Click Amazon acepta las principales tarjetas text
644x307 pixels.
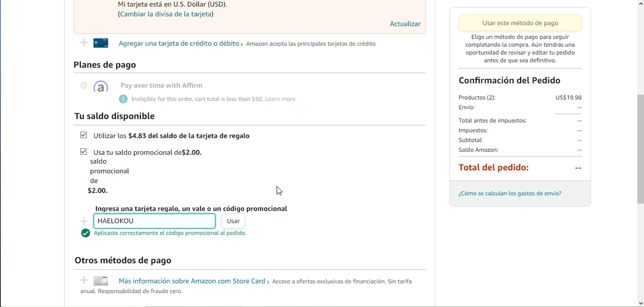click(x=311, y=44)
